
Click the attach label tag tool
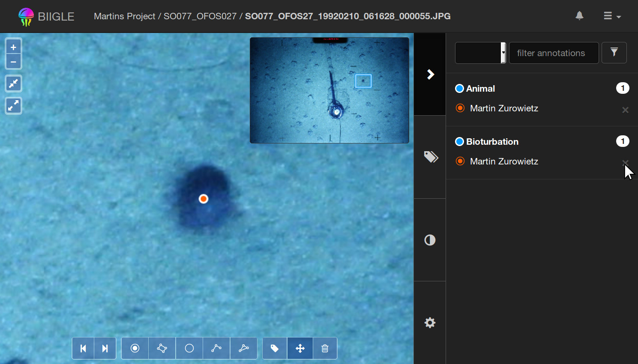[x=275, y=348]
